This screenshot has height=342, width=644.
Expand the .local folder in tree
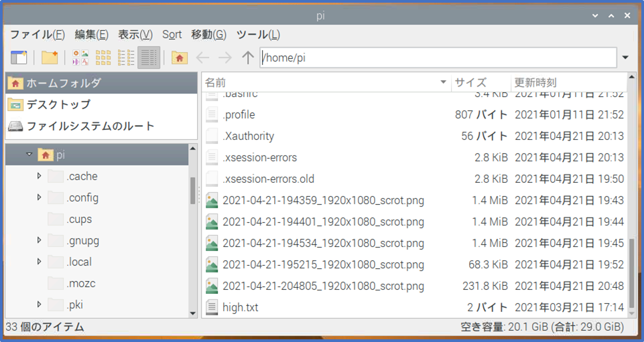pyautogui.click(x=39, y=261)
